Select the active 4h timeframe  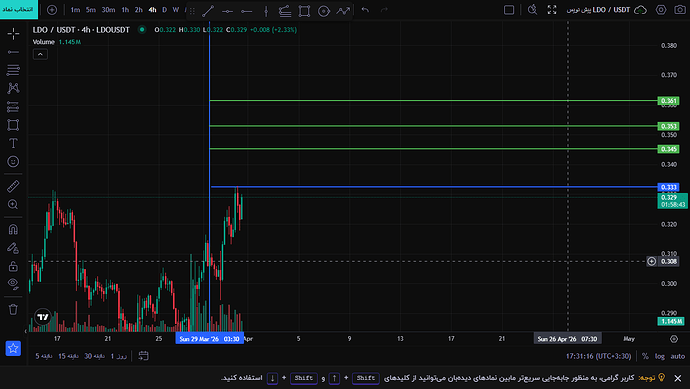[152, 10]
